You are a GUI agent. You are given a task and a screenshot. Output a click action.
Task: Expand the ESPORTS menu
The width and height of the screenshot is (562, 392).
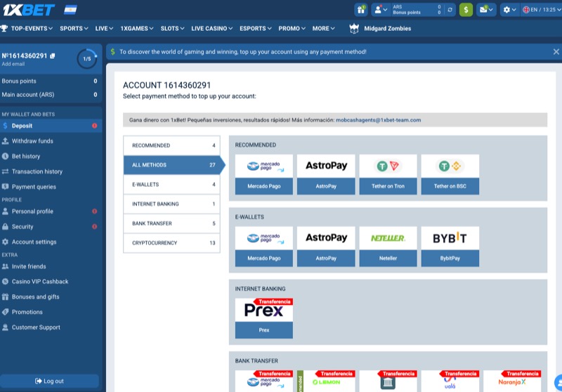tap(256, 28)
